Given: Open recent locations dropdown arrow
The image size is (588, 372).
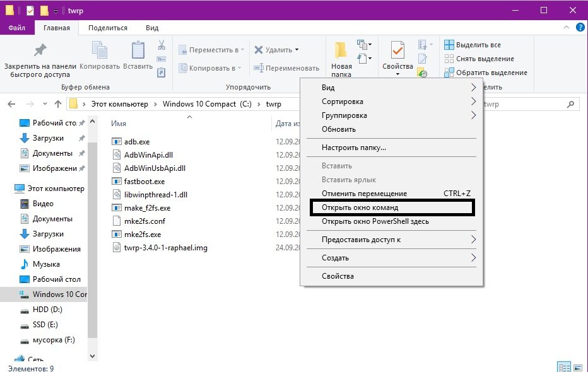Looking at the screenshot, I should pyautogui.click(x=45, y=104).
